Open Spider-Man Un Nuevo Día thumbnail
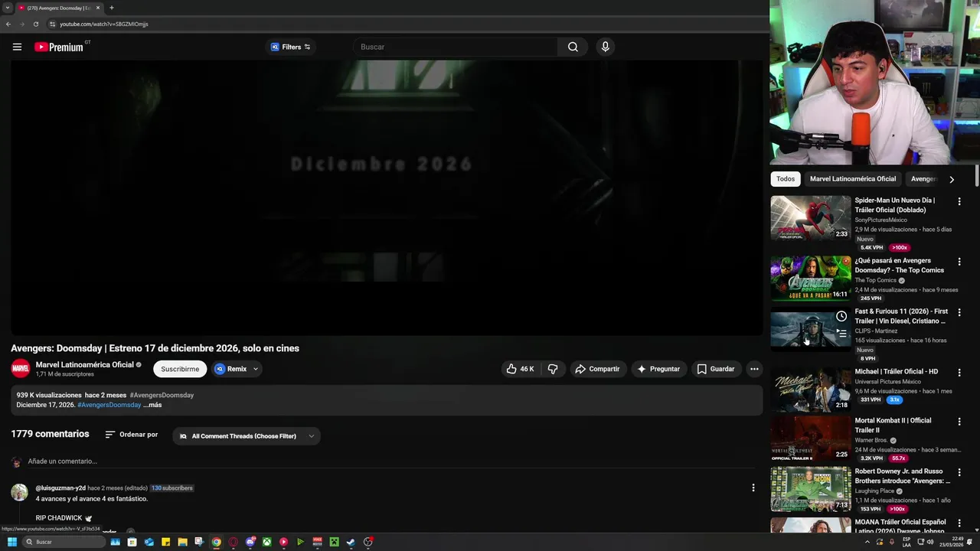This screenshot has width=980, height=551. tap(811, 218)
